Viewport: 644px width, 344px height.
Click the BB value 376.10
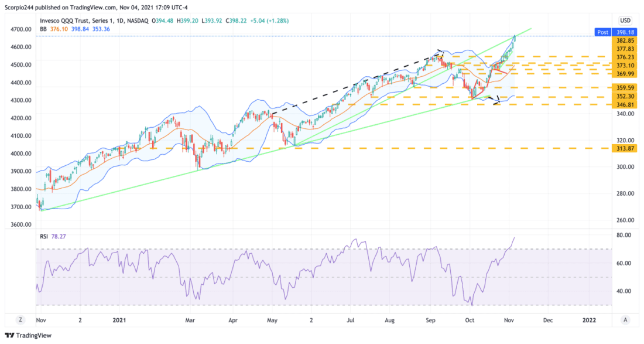[x=60, y=29]
